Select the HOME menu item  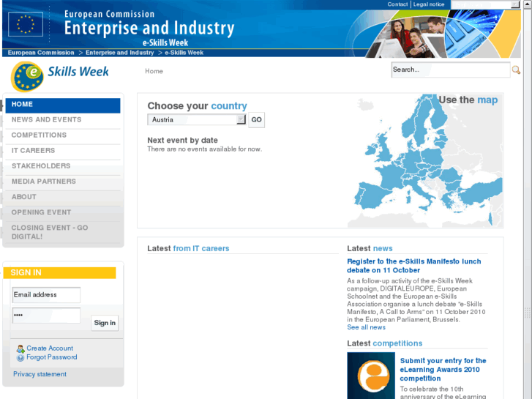coord(63,105)
